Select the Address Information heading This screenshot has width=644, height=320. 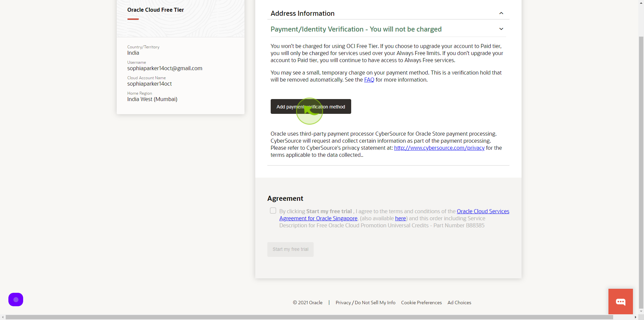(303, 13)
